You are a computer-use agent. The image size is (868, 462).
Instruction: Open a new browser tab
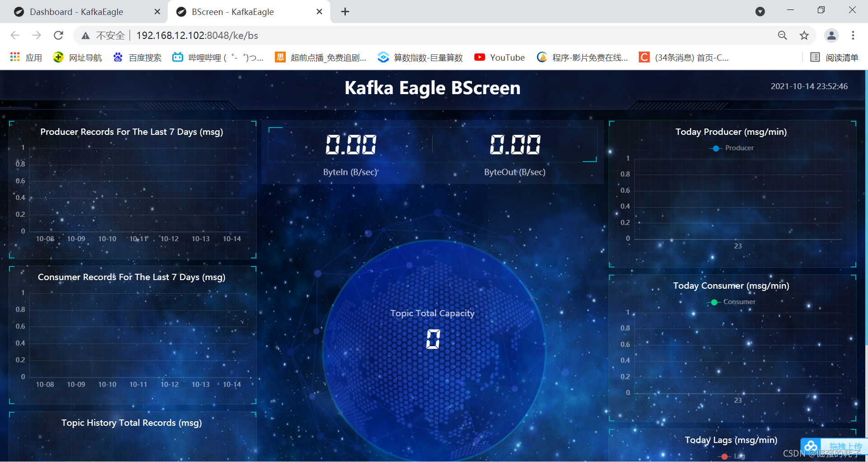[345, 12]
